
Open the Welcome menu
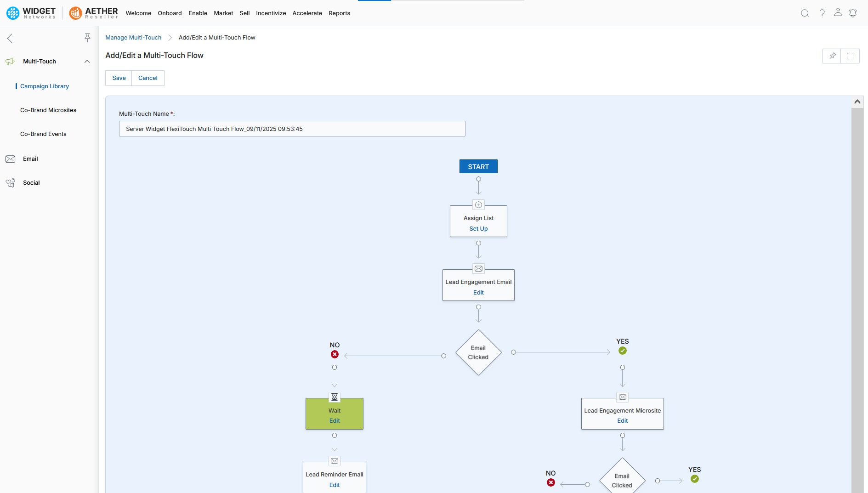[138, 13]
